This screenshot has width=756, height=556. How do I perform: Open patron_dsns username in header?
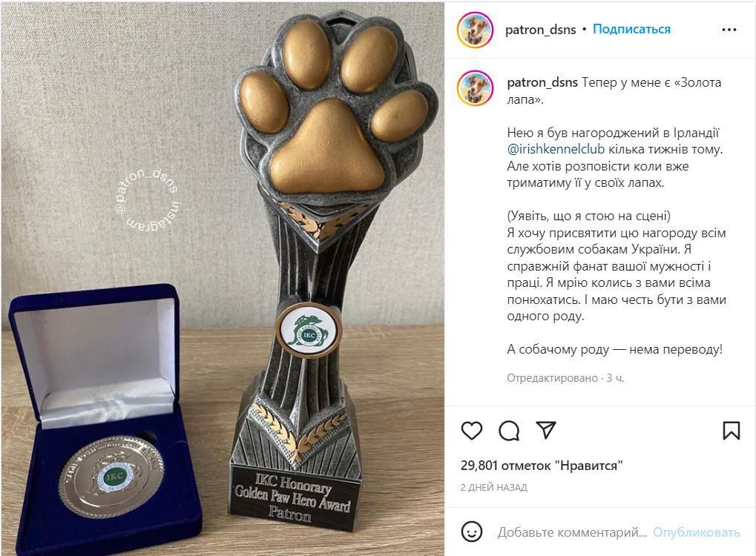[x=541, y=30]
